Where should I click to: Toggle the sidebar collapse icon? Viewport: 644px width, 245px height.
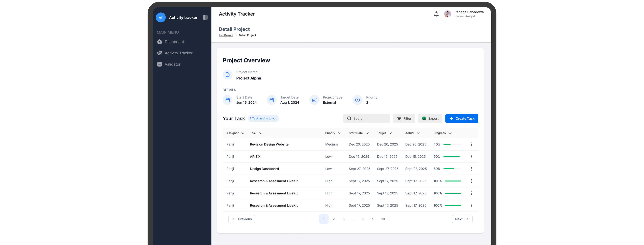[205, 17]
